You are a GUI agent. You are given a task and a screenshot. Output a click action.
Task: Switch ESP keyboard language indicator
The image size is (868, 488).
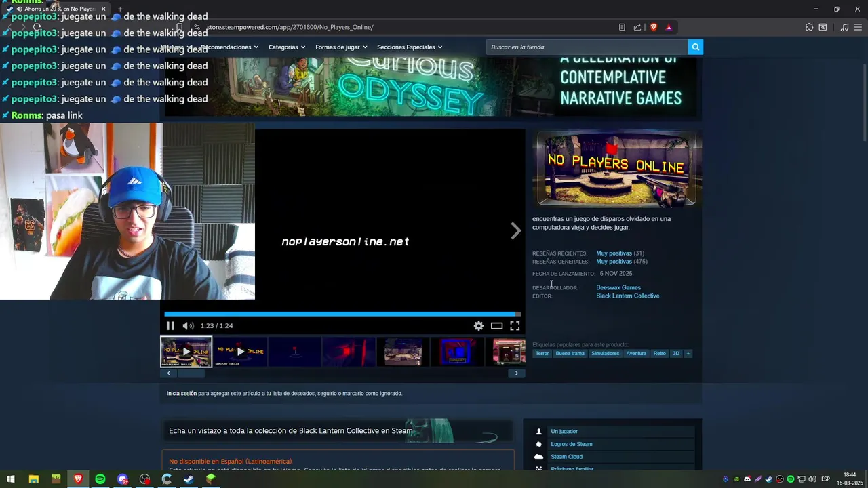(x=825, y=479)
